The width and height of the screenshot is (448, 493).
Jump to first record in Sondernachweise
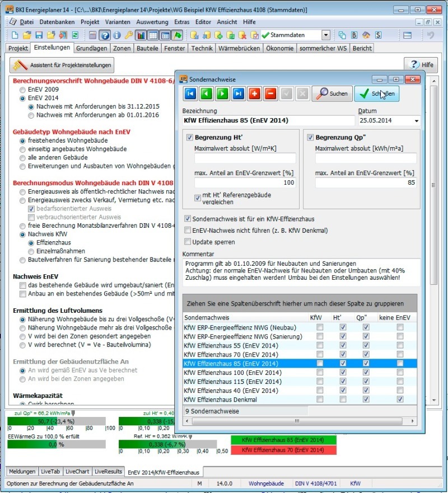(190, 93)
